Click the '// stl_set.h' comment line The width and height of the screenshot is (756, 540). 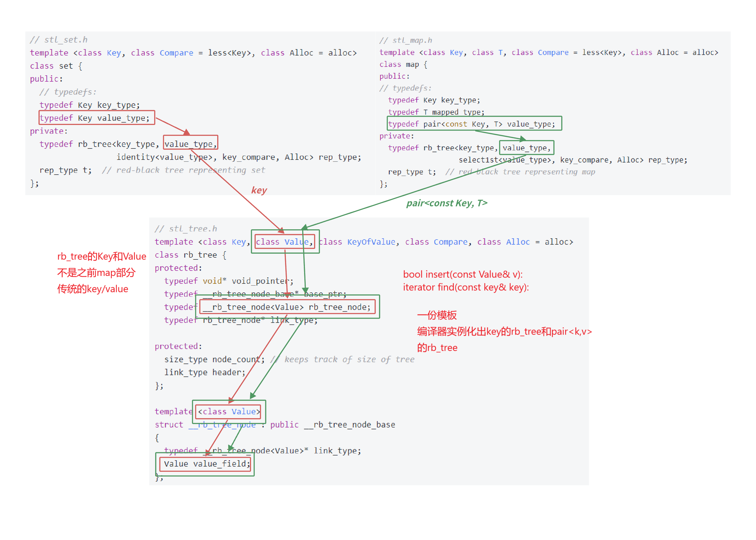click(x=59, y=40)
